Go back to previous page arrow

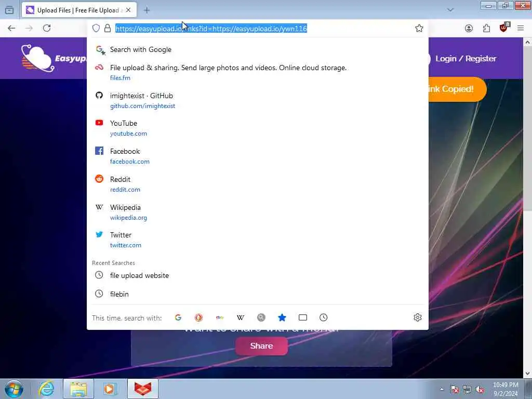[11, 28]
